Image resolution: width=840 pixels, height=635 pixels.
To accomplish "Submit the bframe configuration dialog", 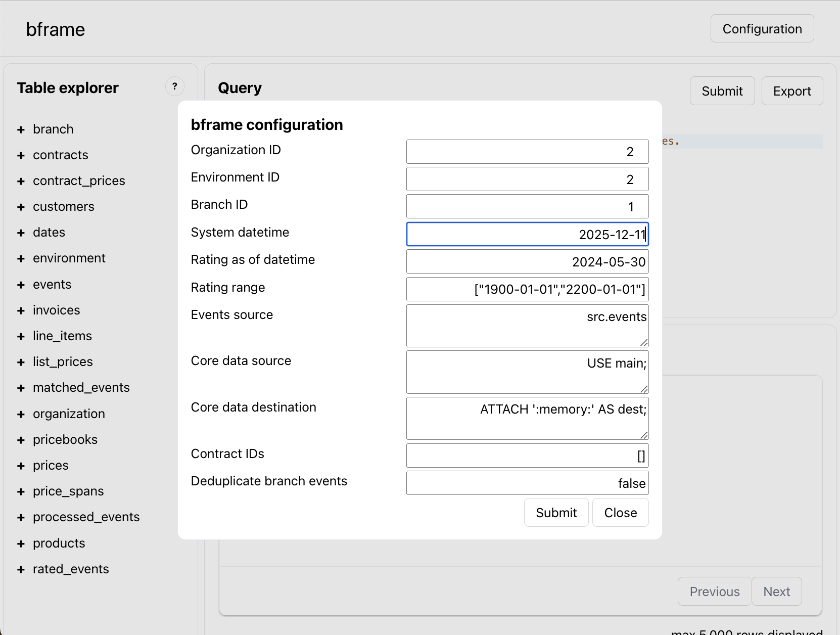I will [x=556, y=513].
